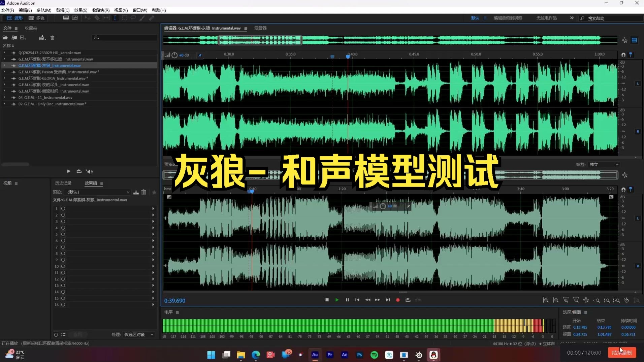644x362 pixels.
Task: Play preview in the Files panel
Action: (69, 171)
